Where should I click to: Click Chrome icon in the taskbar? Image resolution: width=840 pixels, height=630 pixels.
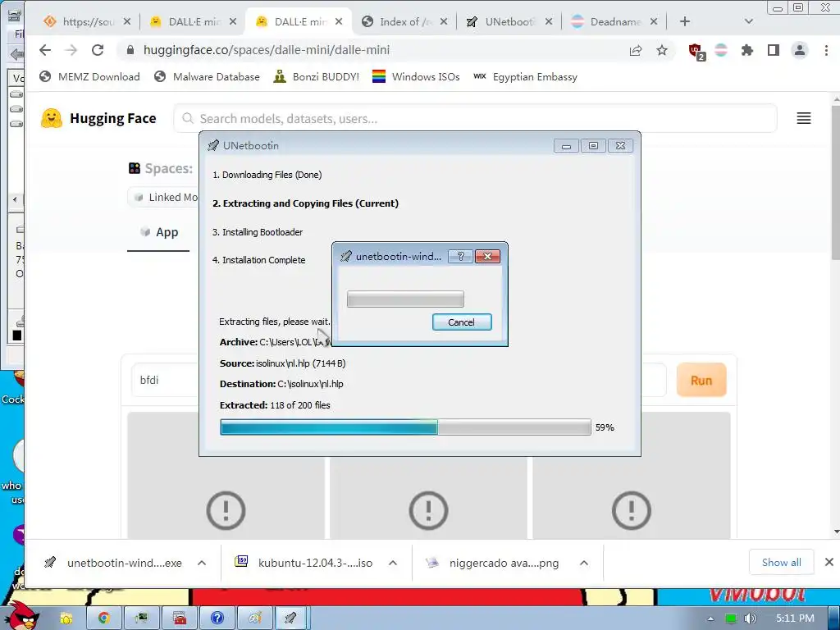104,619
